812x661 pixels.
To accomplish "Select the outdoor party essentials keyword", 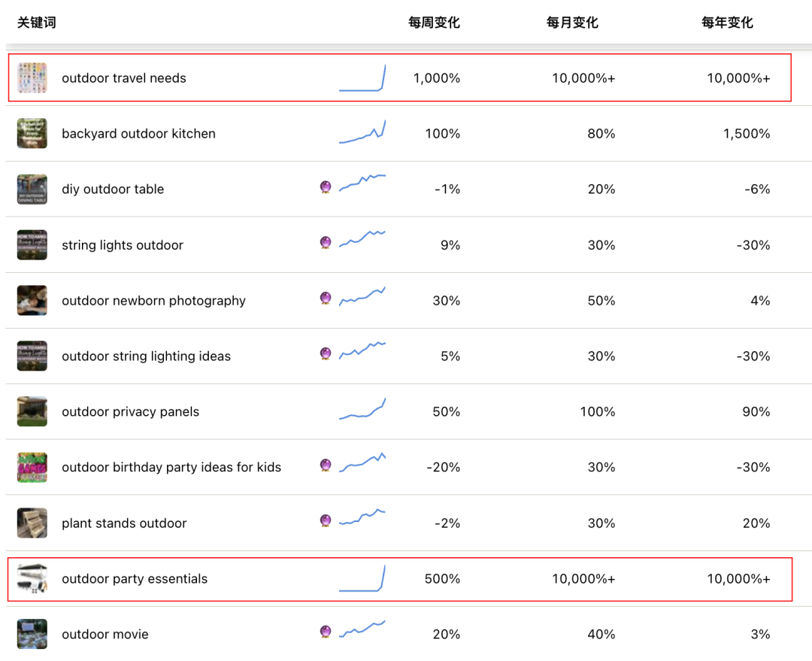I will point(135,579).
